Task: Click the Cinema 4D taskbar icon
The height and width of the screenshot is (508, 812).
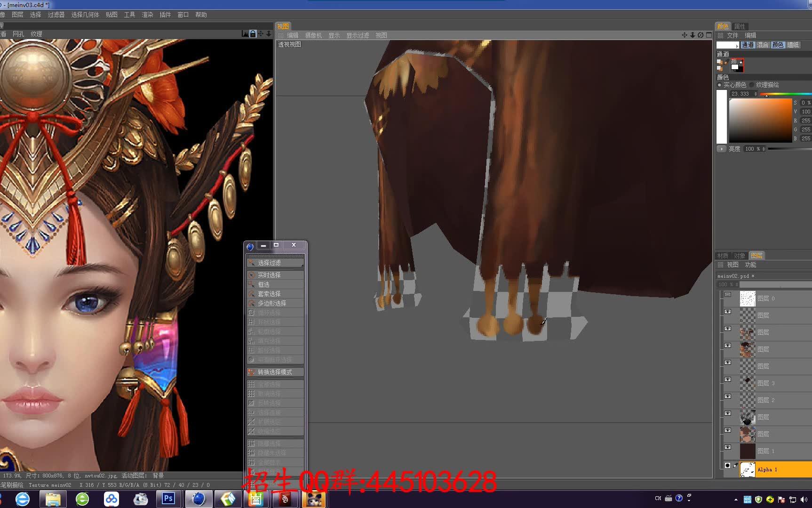Action: [199, 499]
